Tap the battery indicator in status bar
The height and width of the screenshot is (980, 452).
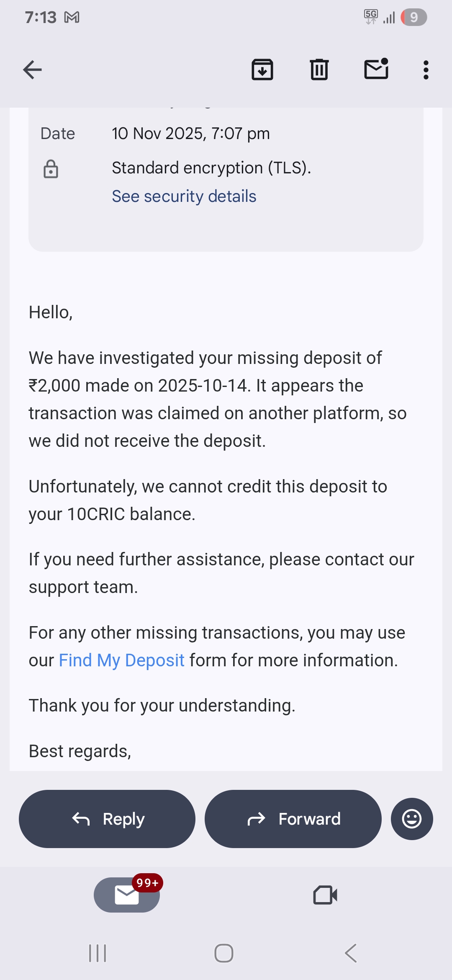pyautogui.click(x=413, y=17)
